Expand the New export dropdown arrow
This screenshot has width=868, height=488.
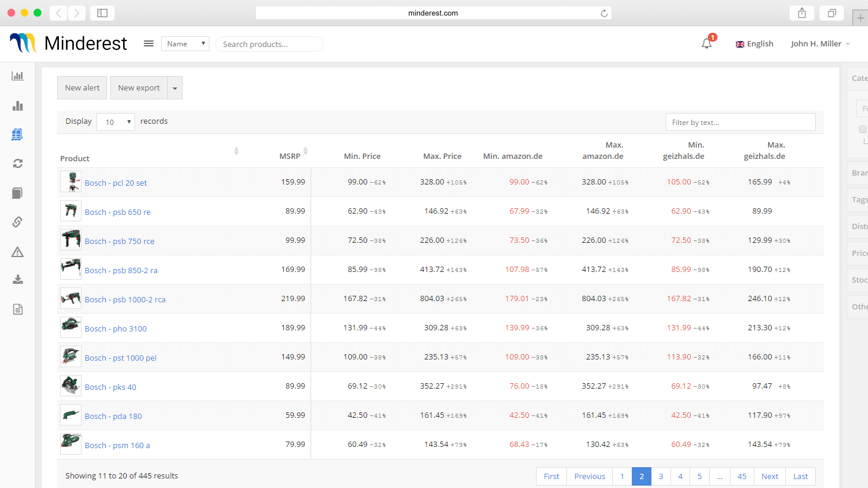[x=175, y=88]
